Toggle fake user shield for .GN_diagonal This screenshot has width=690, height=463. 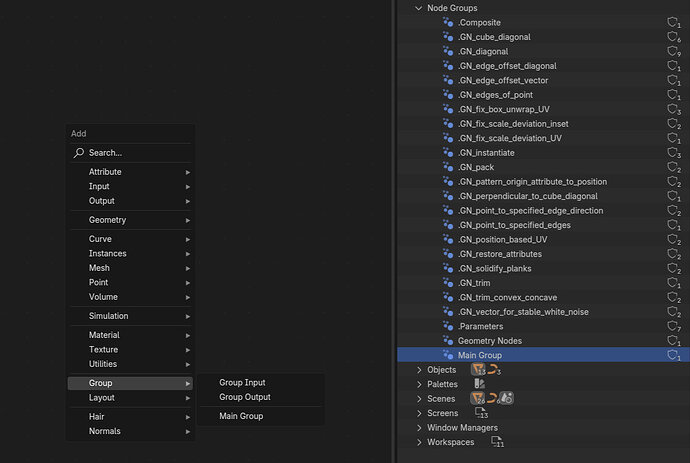pos(673,51)
